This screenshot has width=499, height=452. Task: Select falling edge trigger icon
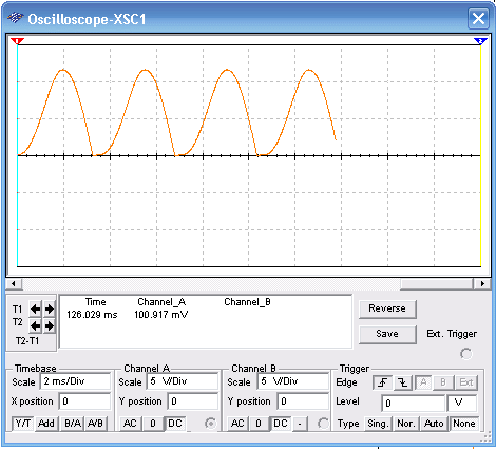(x=403, y=382)
